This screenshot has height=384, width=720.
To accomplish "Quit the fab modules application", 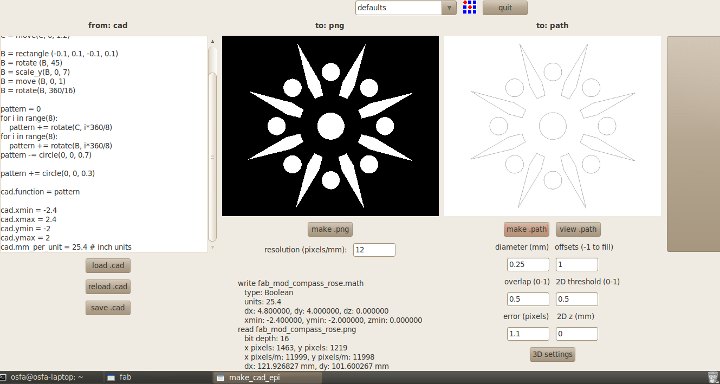I will click(x=505, y=7).
